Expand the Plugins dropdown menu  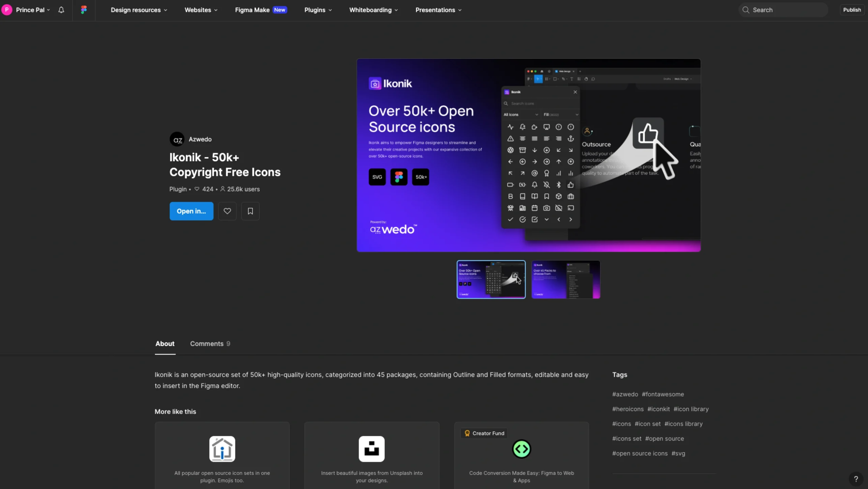[x=318, y=10]
